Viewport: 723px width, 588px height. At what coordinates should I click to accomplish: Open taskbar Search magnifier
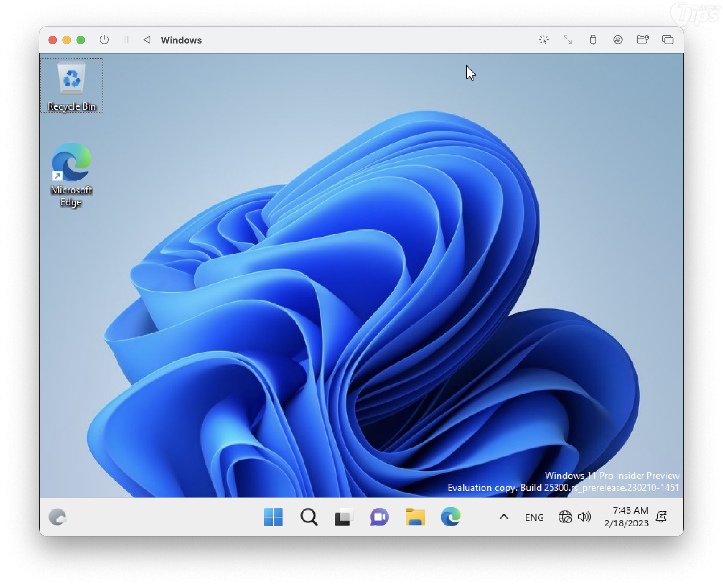pos(309,517)
